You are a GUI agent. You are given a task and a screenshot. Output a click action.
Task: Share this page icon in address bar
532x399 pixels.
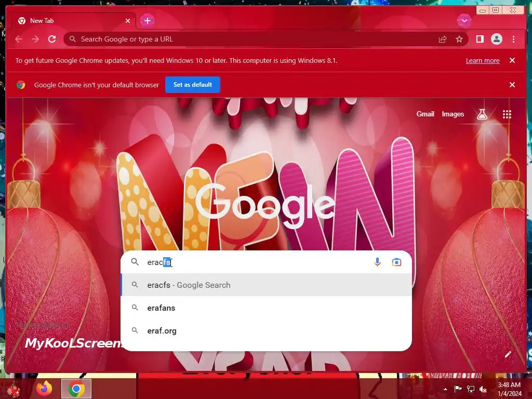pyautogui.click(x=443, y=39)
